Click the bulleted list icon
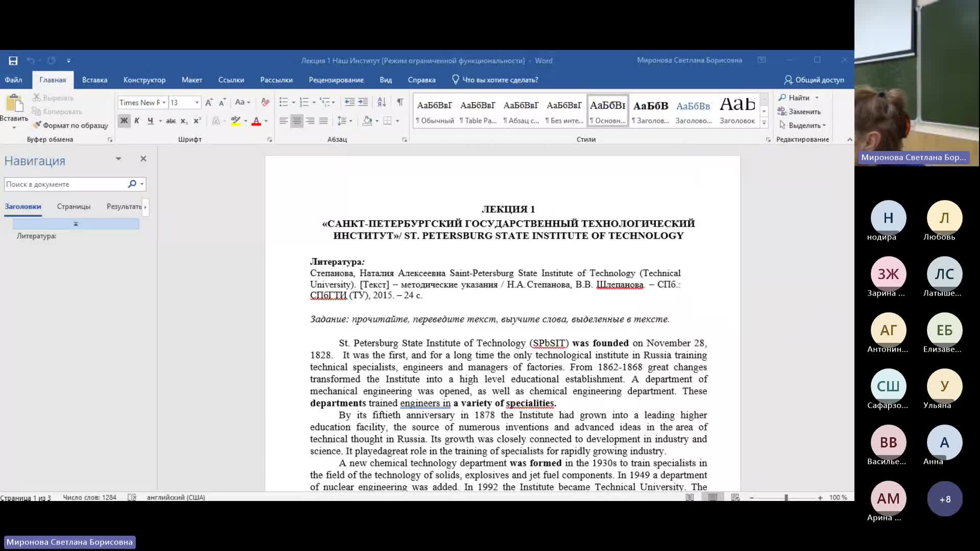Screen dimensions: 980x551 point(284,103)
